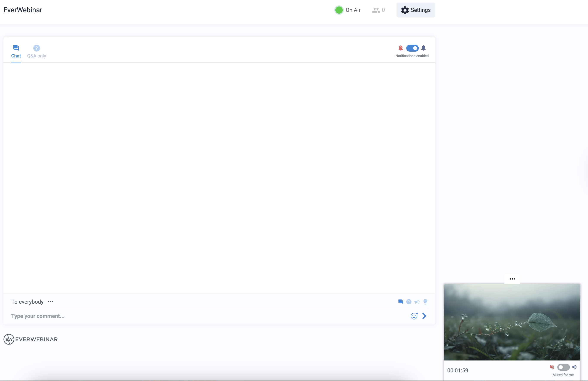The height and width of the screenshot is (381, 588).
Task: Click the green On Air indicator
Action: click(x=339, y=10)
